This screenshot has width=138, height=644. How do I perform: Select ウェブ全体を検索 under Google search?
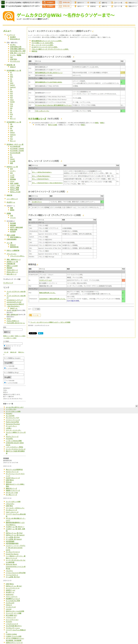[5, 366]
